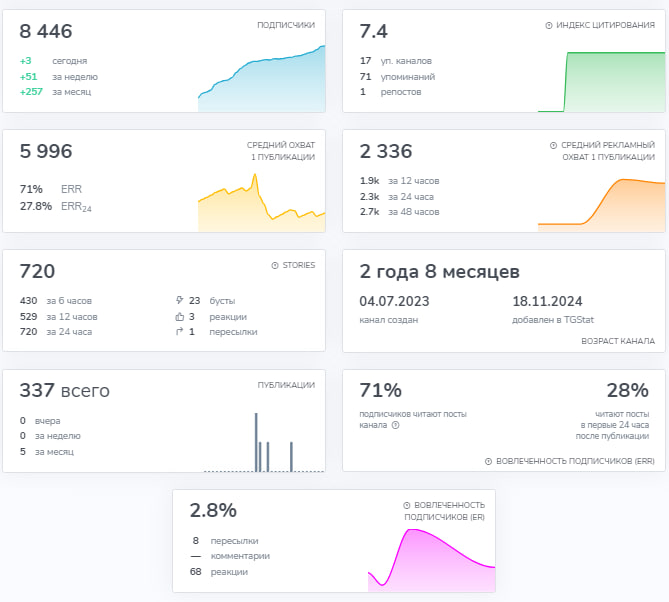
Task: Click tallest bar in publications chart
Action: click(255, 441)
